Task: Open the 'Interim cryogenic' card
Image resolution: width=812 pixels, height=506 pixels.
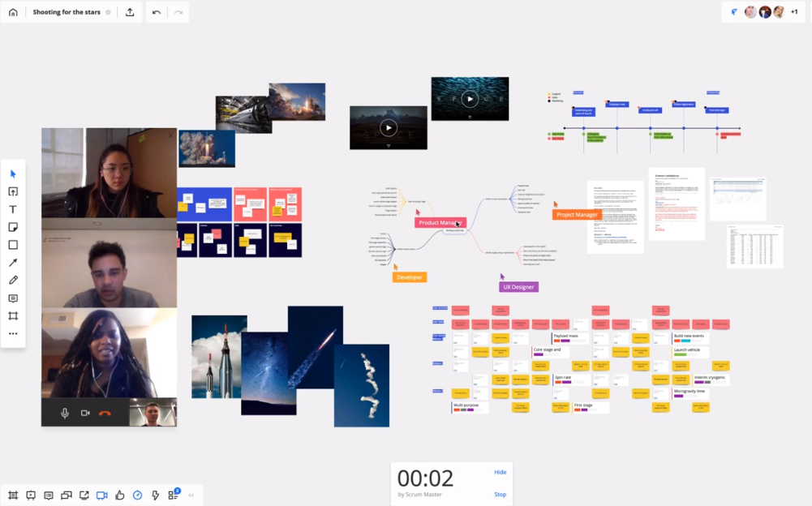Action: tap(711, 379)
